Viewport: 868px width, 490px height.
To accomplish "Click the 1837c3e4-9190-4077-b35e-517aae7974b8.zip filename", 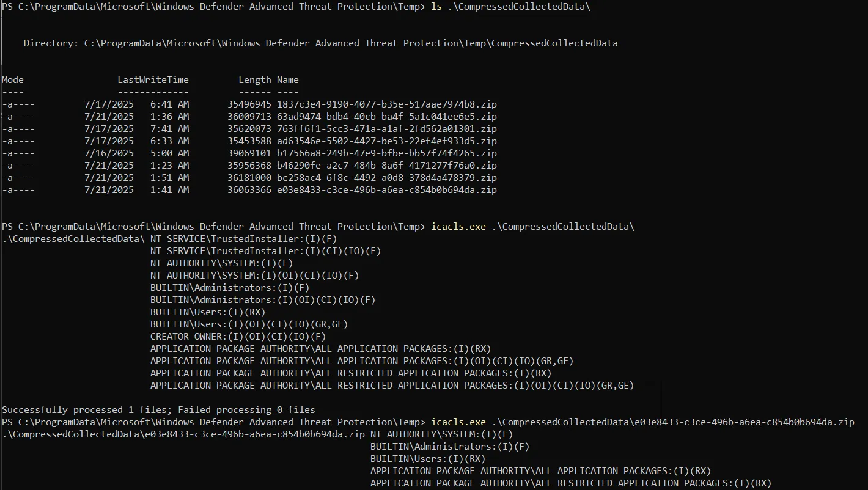I will (x=386, y=104).
